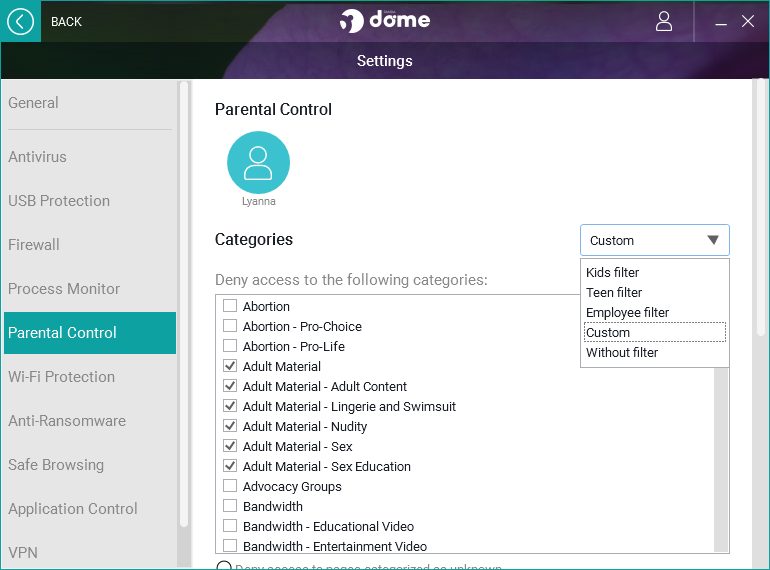Click the Panda Dome logo
This screenshot has height=570, width=770.
[385, 21]
